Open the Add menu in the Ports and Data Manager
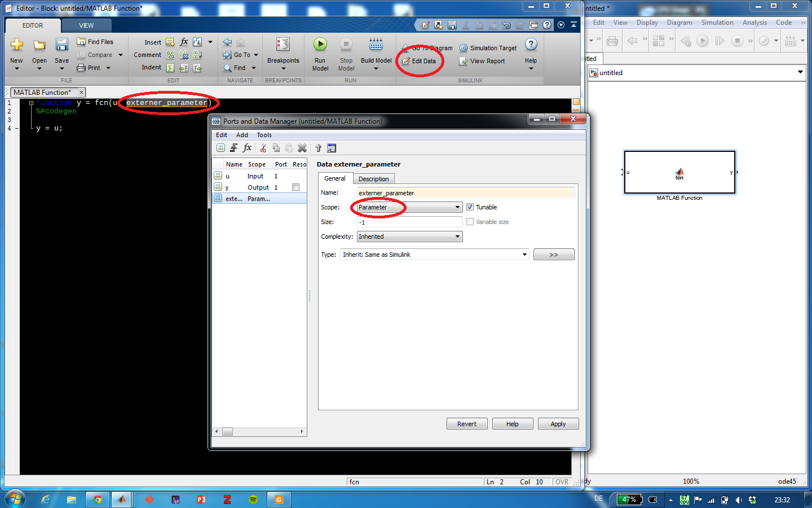 click(242, 135)
